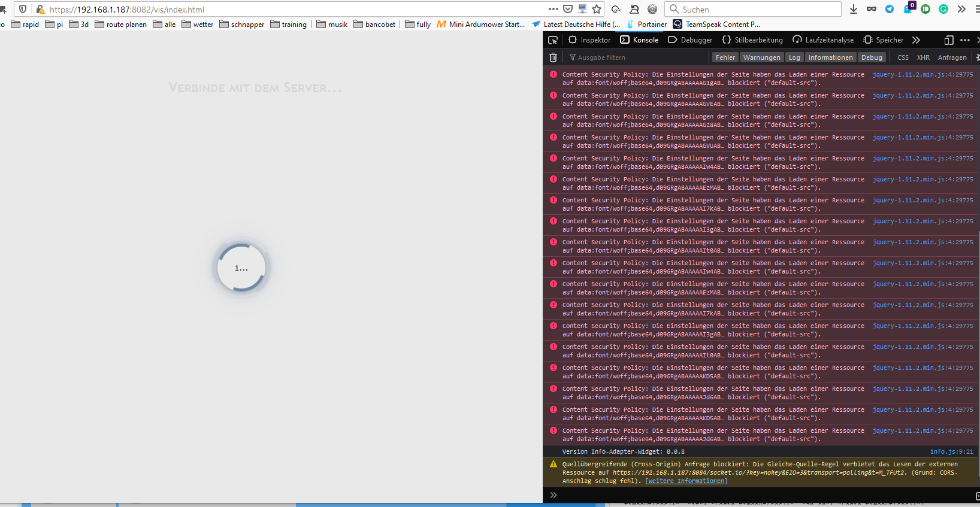The image size is (980, 507).
Task: Click the CORS warning triangle icon
Action: (x=553, y=464)
